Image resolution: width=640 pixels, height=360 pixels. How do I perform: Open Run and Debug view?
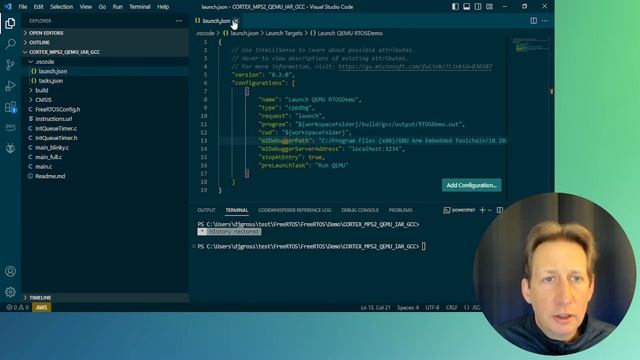[x=10, y=86]
